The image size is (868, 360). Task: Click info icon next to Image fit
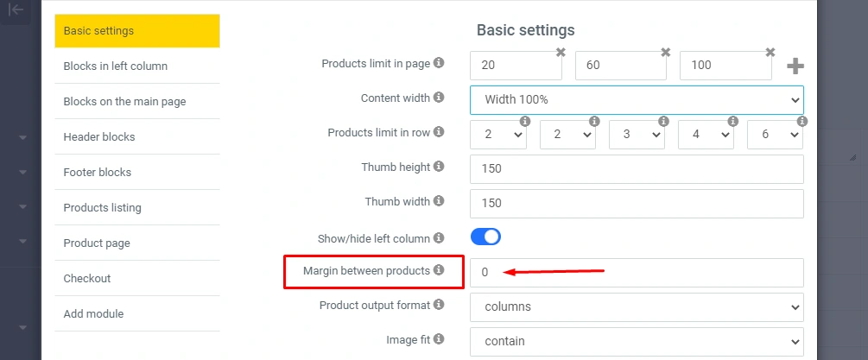point(439,339)
